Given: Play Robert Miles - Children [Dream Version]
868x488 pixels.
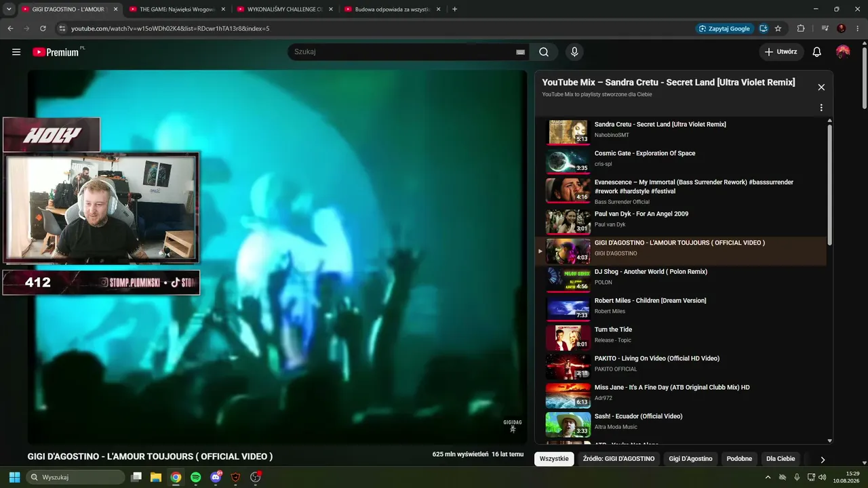Looking at the screenshot, I should pyautogui.click(x=568, y=308).
